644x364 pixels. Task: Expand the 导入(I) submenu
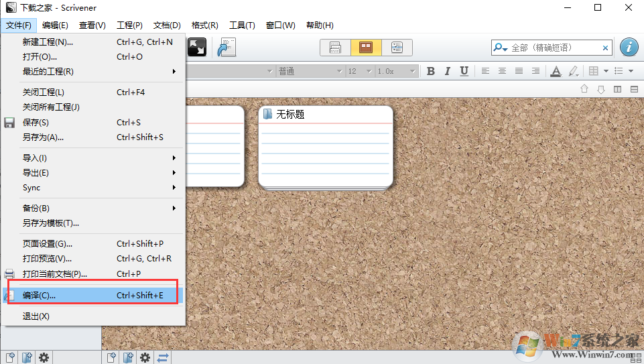[x=93, y=158]
